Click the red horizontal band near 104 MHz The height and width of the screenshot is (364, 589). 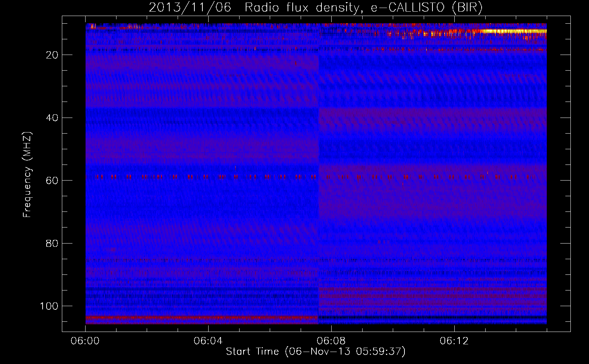[x=202, y=318]
